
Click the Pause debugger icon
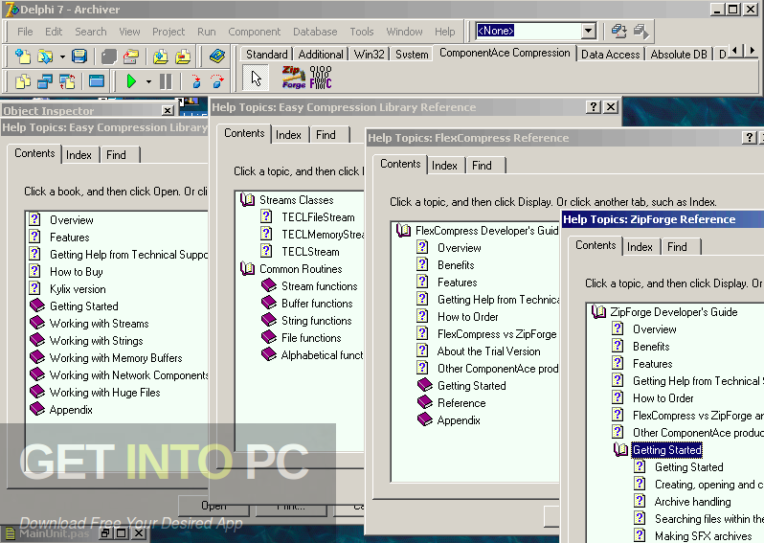tap(166, 81)
